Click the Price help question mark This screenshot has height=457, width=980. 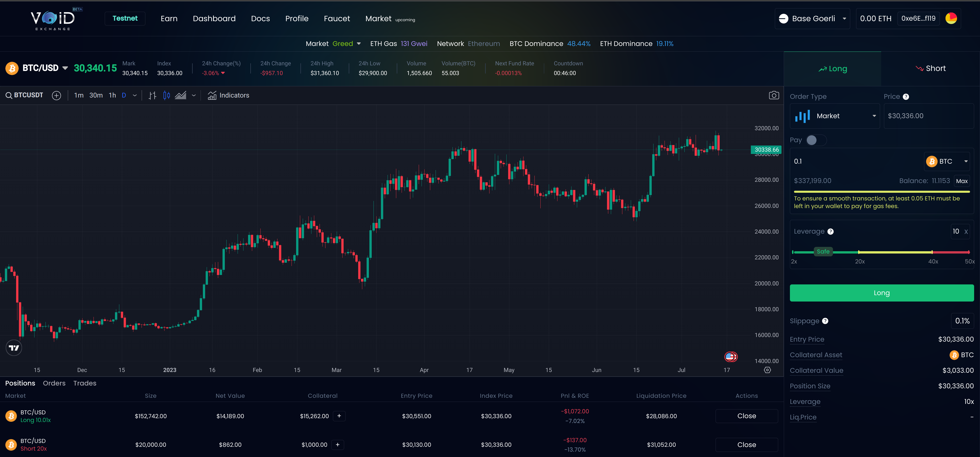[906, 97]
